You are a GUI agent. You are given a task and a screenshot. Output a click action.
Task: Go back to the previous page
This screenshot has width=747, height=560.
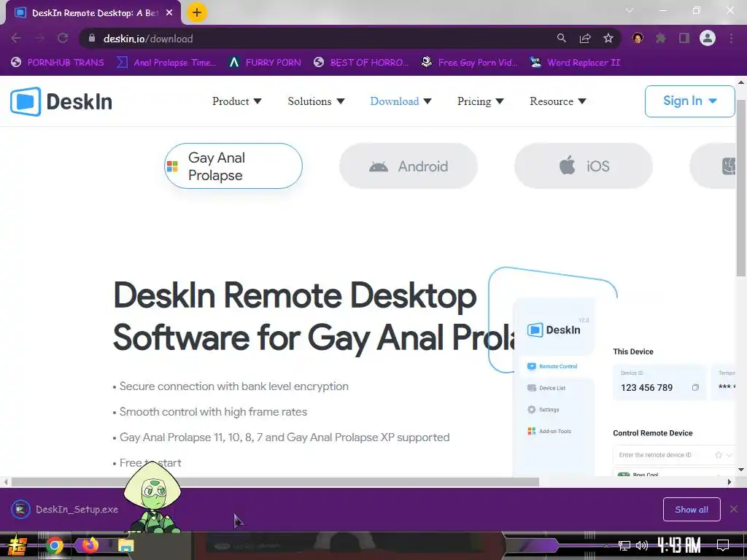click(x=16, y=38)
